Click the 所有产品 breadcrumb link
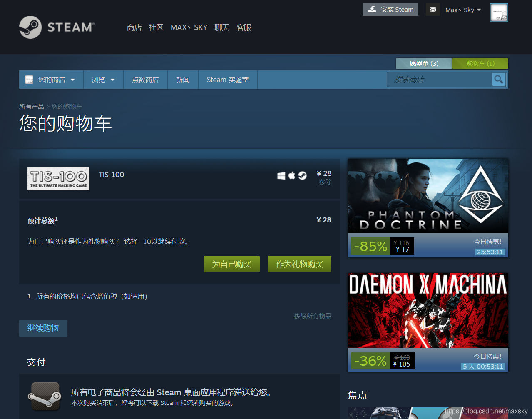 click(x=32, y=107)
